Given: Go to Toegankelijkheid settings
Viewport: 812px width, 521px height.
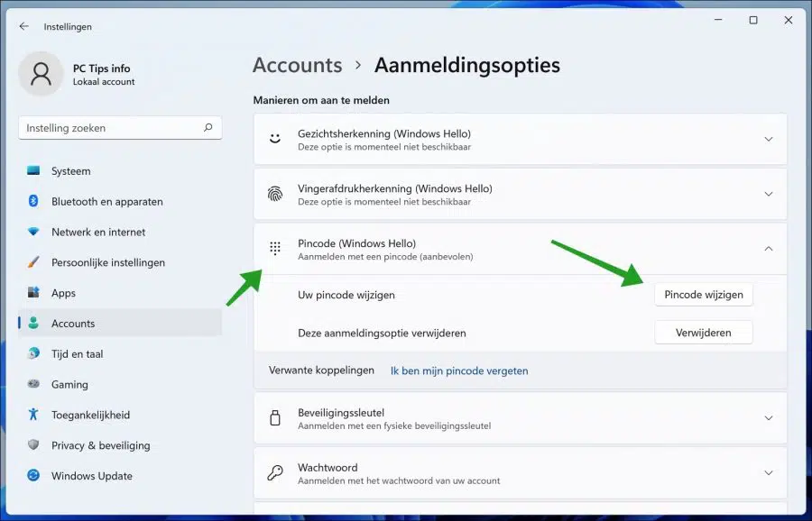Looking at the screenshot, I should (120, 416).
